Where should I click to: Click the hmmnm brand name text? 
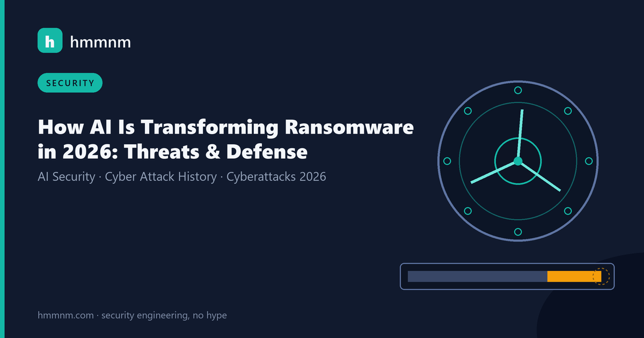click(x=100, y=41)
